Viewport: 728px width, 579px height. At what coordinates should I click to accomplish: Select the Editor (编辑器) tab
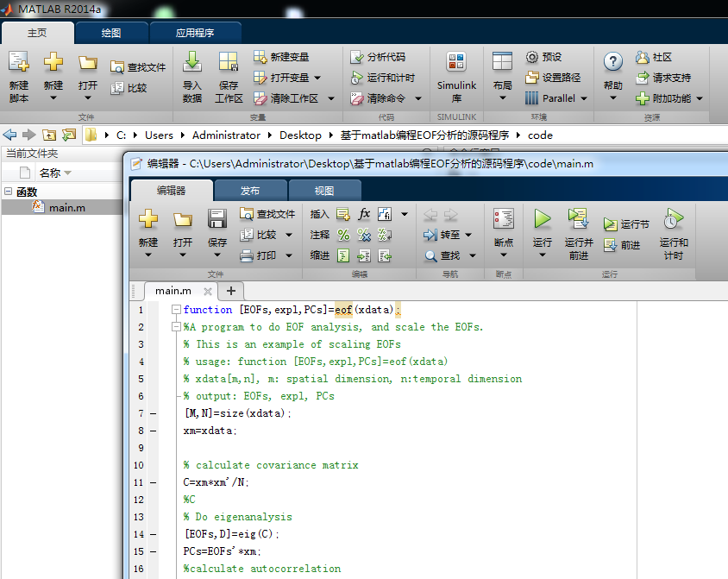pyautogui.click(x=172, y=191)
